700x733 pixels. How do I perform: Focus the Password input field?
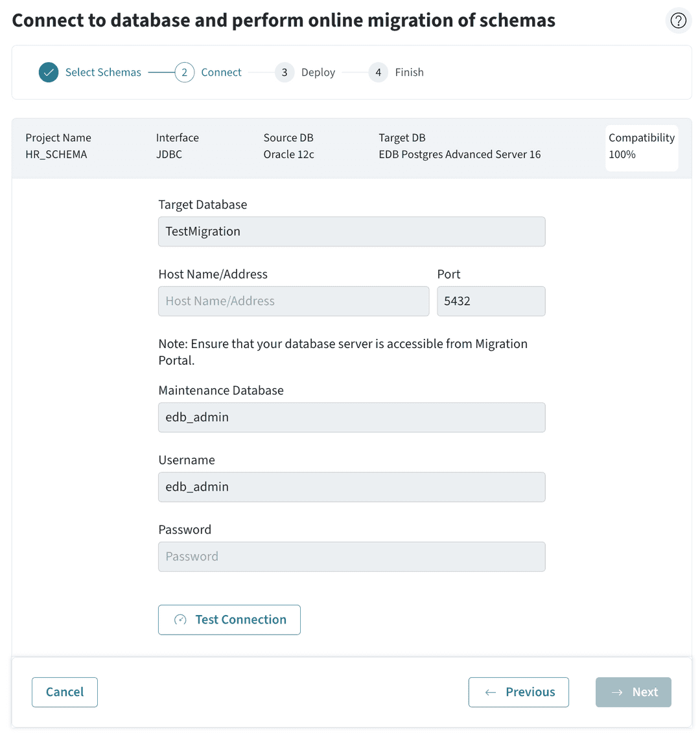tap(351, 556)
